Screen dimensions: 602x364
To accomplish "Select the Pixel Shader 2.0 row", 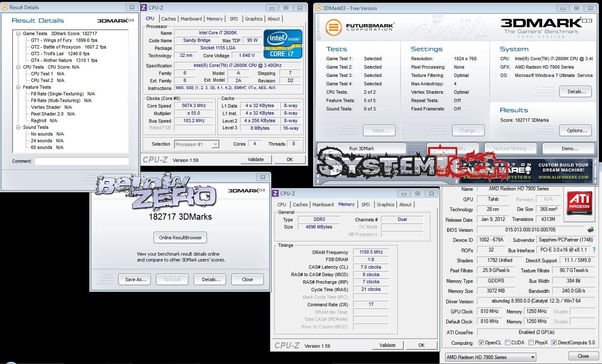I will pos(53,114).
